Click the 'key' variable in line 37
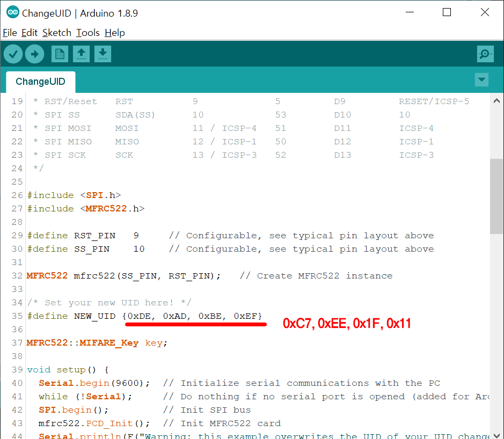 tap(154, 343)
